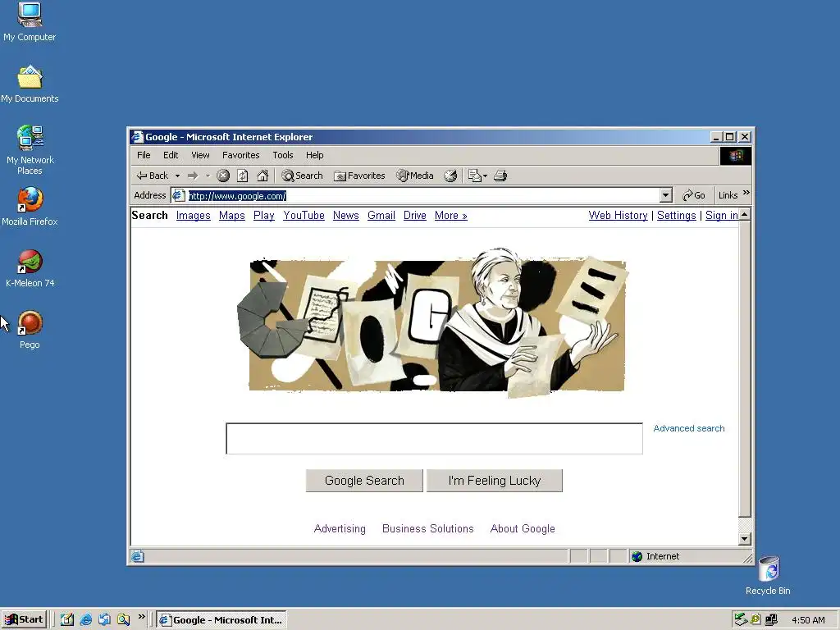The width and height of the screenshot is (840, 630).
Task: Click the Mail toolbar icon
Action: click(x=475, y=176)
